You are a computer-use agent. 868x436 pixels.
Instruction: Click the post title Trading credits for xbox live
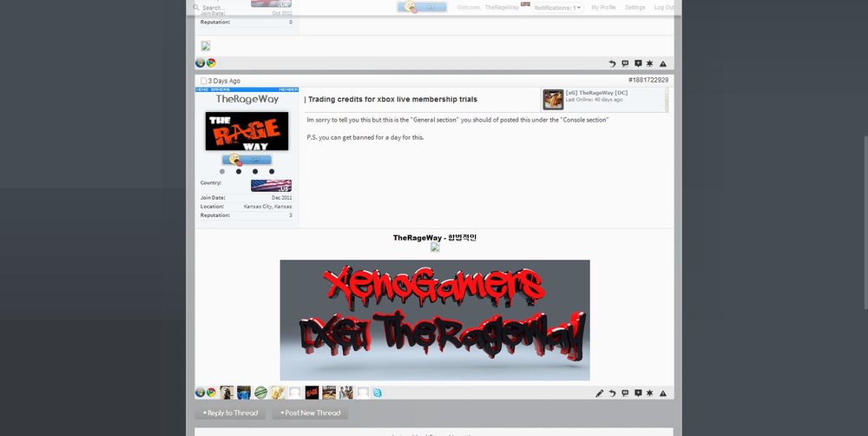pyautogui.click(x=391, y=100)
